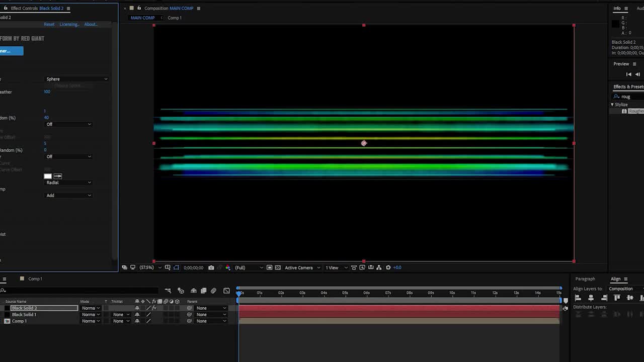The height and width of the screenshot is (362, 644).
Task: Click the white color swatch
Action: 48,176
